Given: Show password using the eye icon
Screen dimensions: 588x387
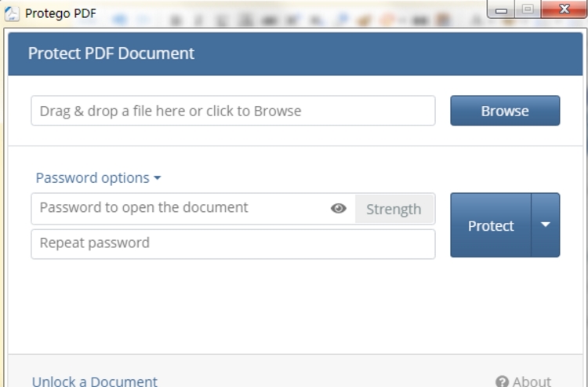Looking at the screenshot, I should point(338,208).
